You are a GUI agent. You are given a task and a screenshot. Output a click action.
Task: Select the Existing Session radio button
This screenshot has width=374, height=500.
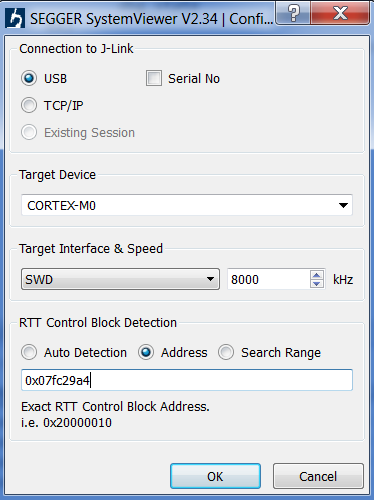[29, 132]
